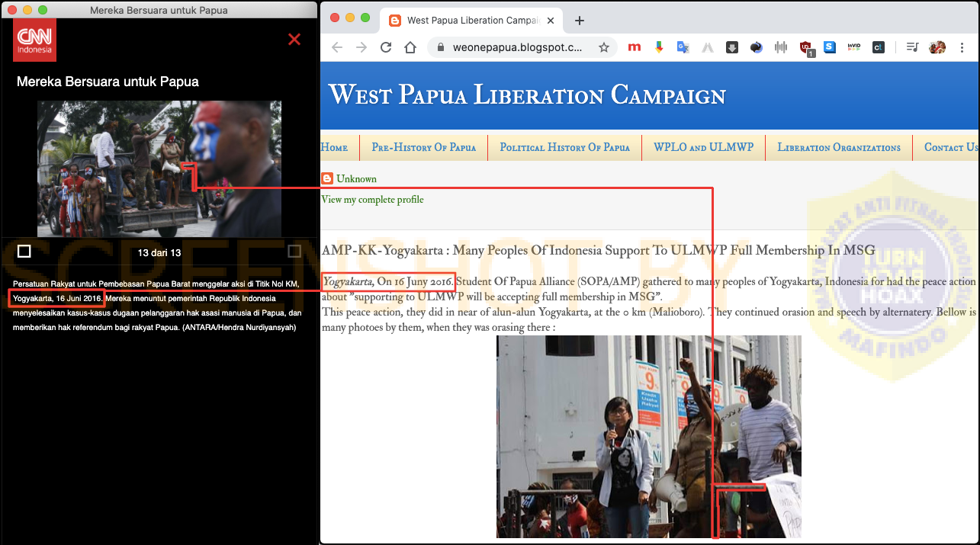Screen dimensions: 980x545
Task: Click the Papua protest photo in CNN gallery
Action: point(159,168)
